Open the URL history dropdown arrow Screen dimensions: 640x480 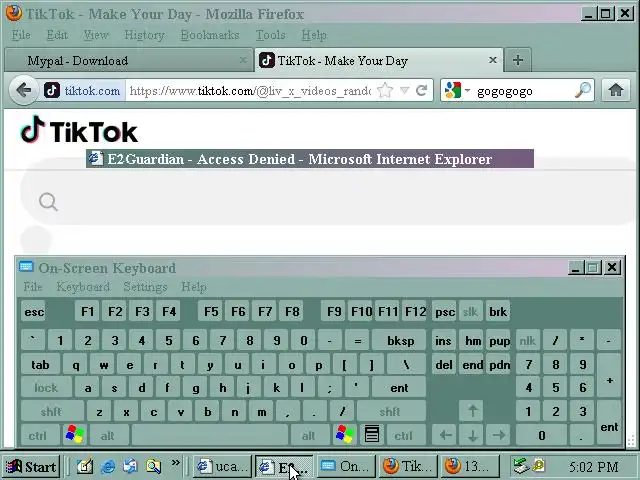[404, 90]
